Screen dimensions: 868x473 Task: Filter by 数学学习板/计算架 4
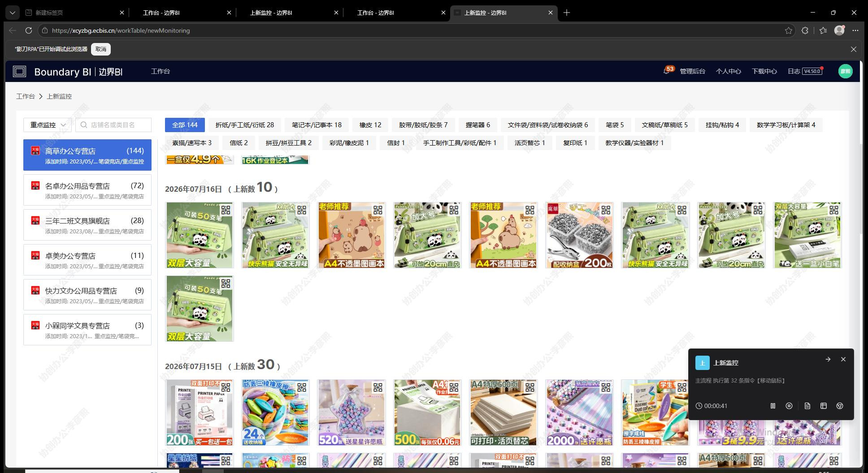[786, 125]
